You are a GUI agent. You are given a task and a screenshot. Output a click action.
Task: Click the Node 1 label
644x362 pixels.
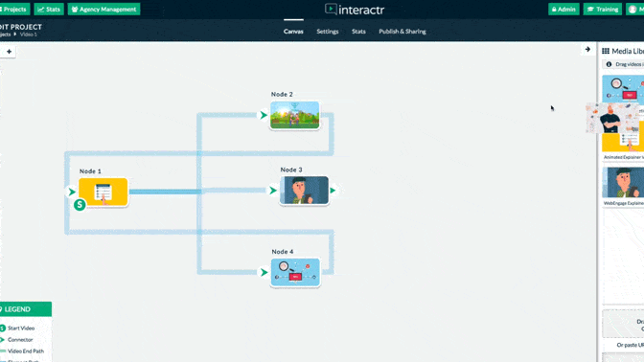pyautogui.click(x=90, y=171)
